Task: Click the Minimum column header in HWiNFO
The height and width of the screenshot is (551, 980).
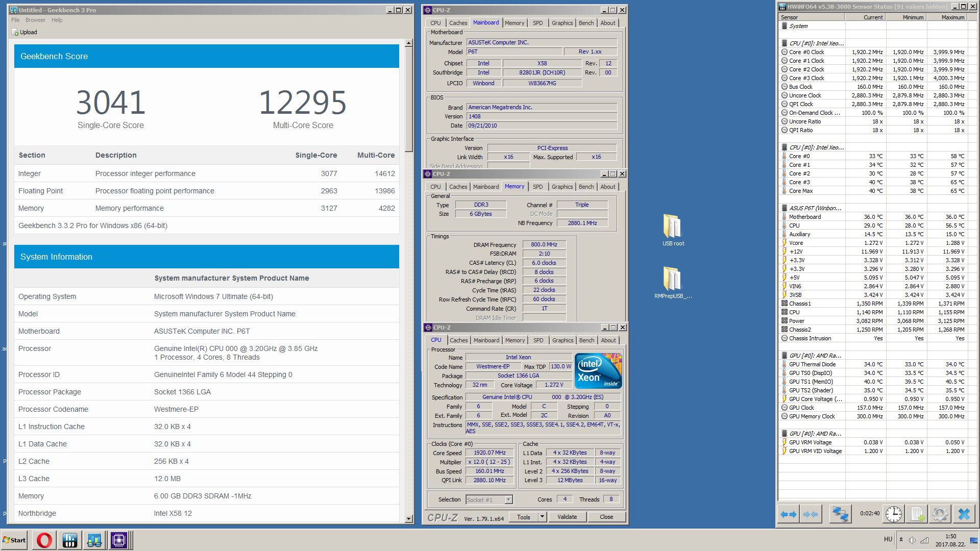Action: point(906,17)
